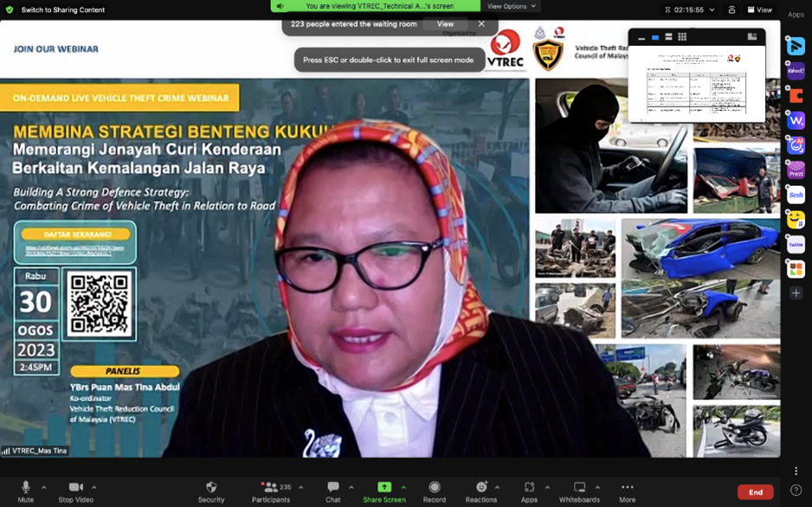812x507 pixels.
Task: Click the shared document thumbnail preview
Action: 697,82
